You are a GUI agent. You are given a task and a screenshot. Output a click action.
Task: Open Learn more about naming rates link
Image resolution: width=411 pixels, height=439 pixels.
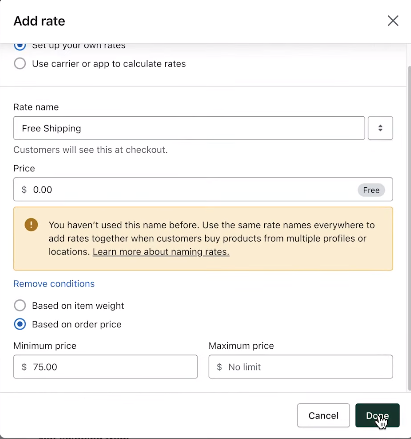(161, 252)
